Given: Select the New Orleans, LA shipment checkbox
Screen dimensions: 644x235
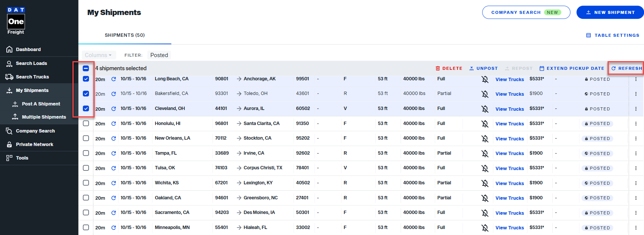Looking at the screenshot, I should pyautogui.click(x=86, y=138).
